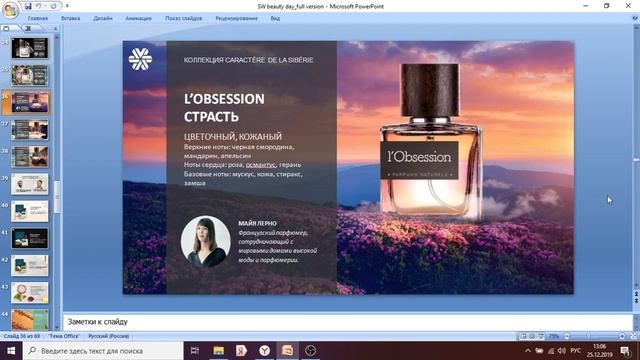Start slide show from status bar icon
Viewport: 640px width, 360px height.
tap(541, 336)
